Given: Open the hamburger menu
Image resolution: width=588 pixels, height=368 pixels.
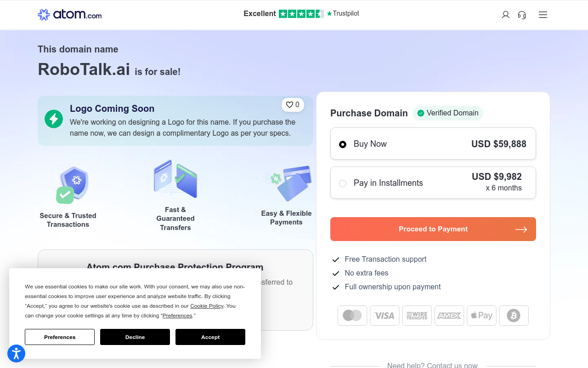Looking at the screenshot, I should (x=543, y=15).
